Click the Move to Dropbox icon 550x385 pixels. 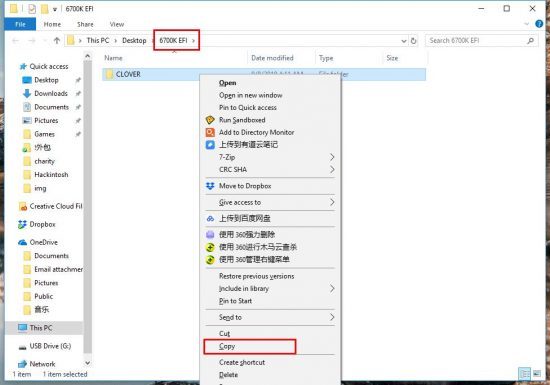[x=210, y=186]
